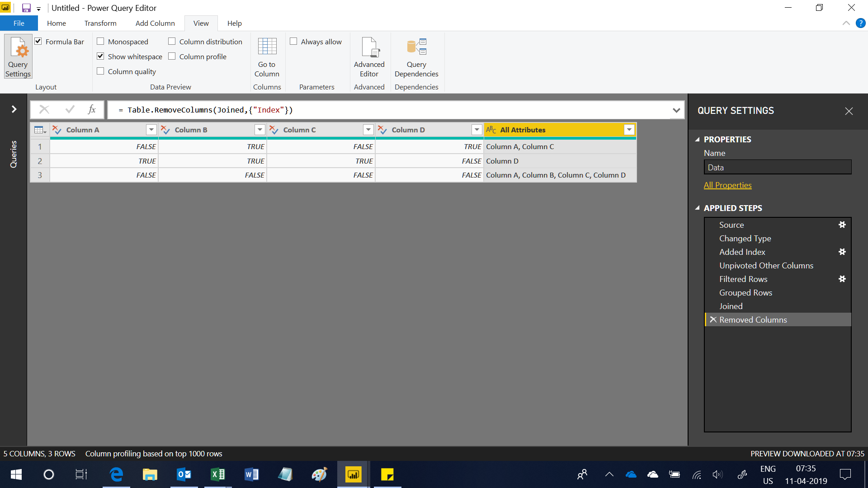Change data type icon of Column B
Screen dimensions: 868x488
pyautogui.click(x=165, y=130)
